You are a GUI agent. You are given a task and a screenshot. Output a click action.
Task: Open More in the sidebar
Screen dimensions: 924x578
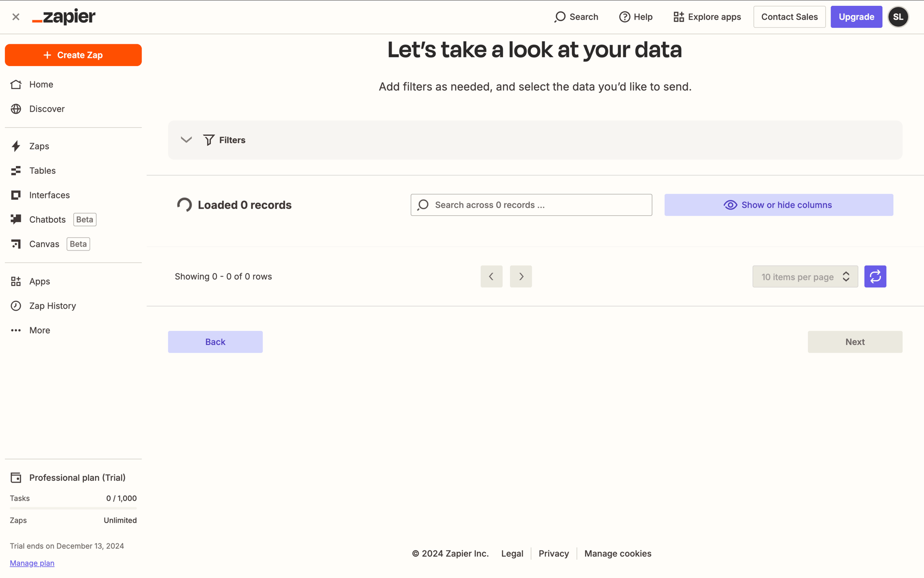point(73,330)
